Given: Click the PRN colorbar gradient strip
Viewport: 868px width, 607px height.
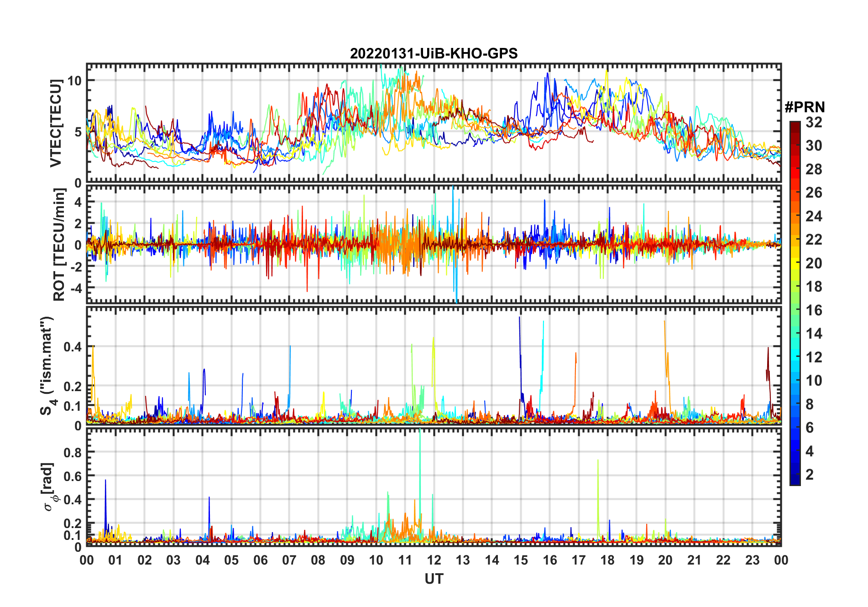Looking at the screenshot, I should pos(795,303).
